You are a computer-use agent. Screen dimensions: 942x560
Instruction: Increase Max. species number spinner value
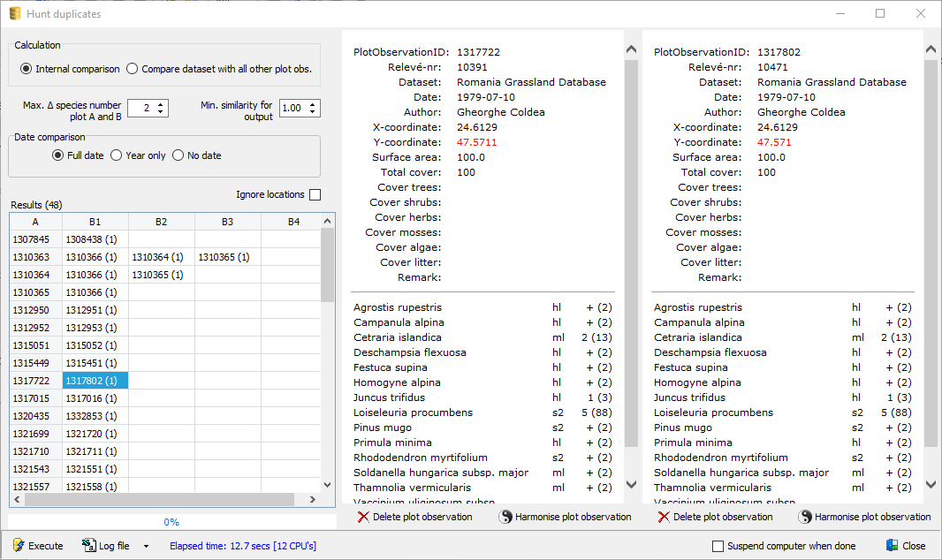point(161,104)
